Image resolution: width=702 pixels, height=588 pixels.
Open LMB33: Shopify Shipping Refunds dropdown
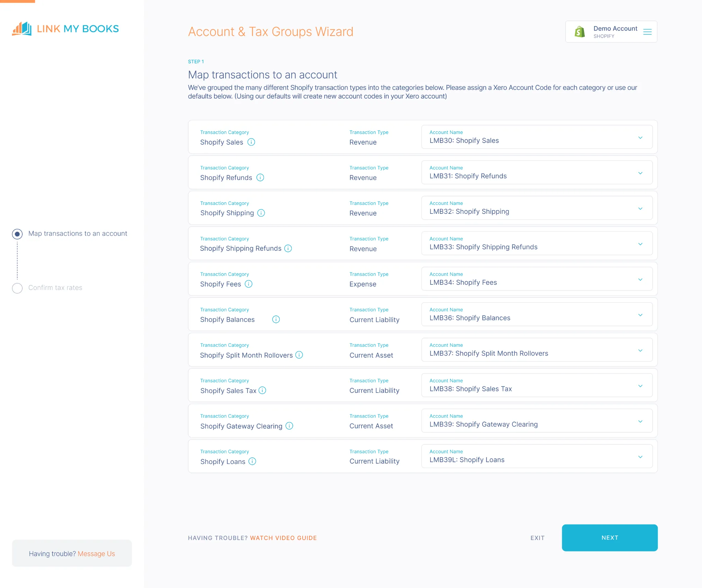tap(537, 243)
